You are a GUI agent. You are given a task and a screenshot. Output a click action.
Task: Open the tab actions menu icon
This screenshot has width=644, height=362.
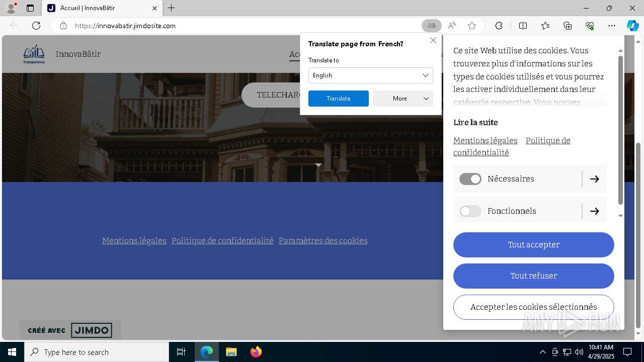(30, 8)
